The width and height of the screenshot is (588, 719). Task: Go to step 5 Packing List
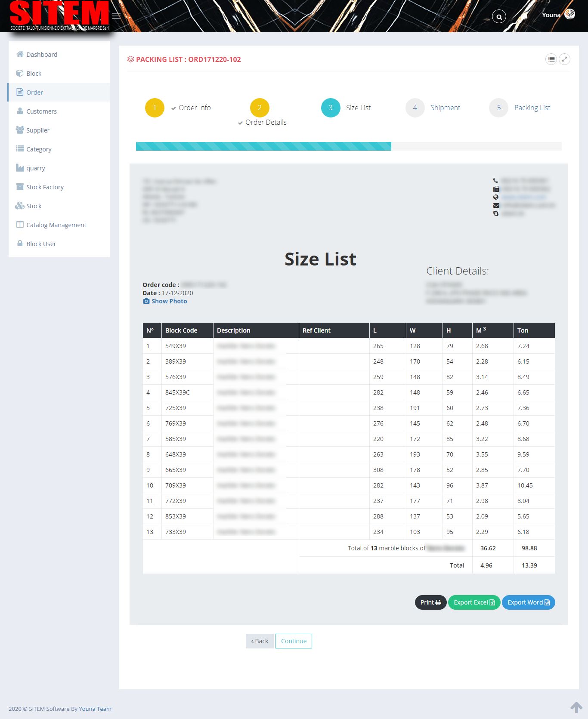(x=498, y=108)
